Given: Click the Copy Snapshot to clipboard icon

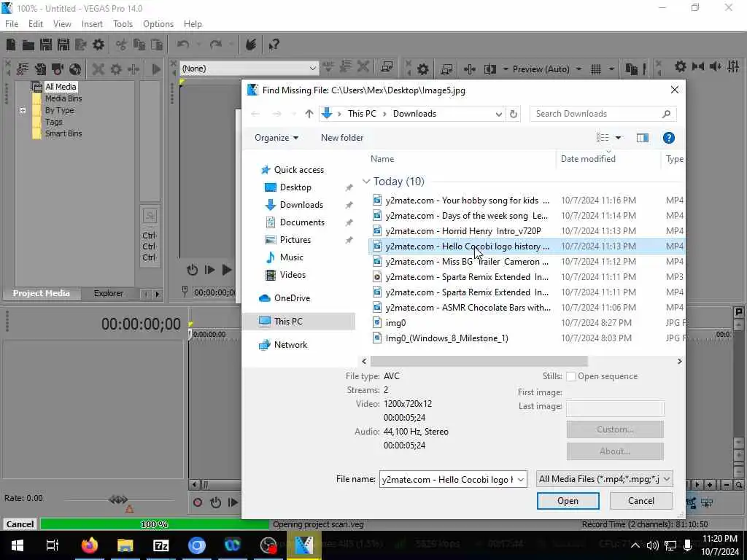Looking at the screenshot, I should point(631,69).
